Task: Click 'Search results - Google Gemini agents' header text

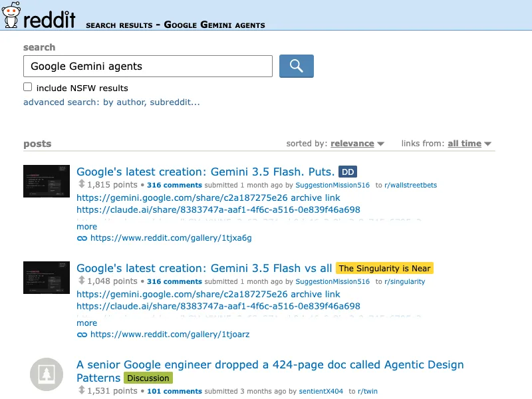Action: pyautogui.click(x=176, y=25)
